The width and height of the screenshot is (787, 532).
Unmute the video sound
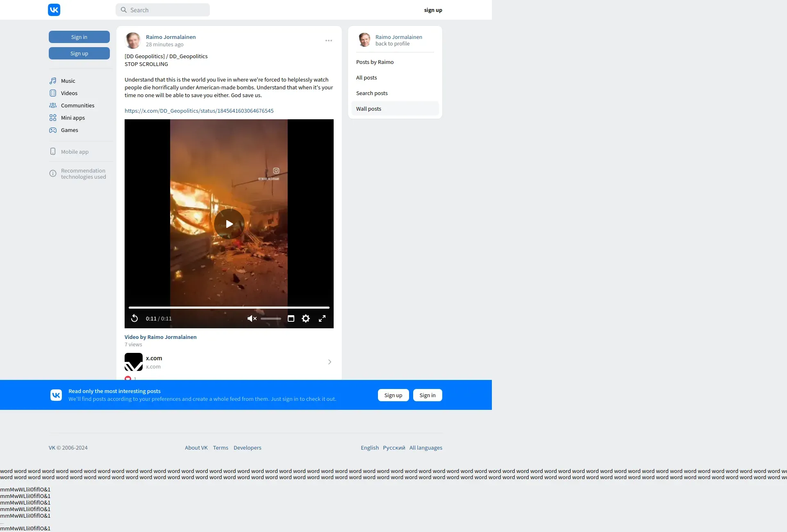tap(252, 318)
